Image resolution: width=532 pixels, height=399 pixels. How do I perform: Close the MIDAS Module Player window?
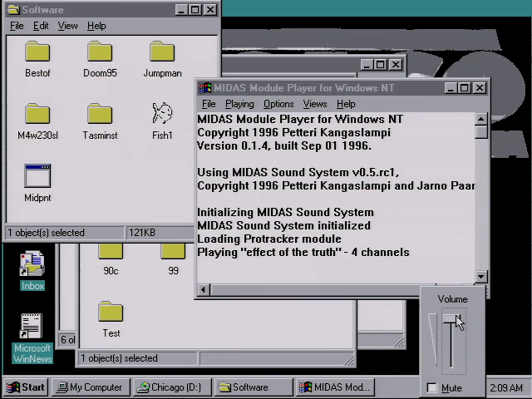coord(480,88)
